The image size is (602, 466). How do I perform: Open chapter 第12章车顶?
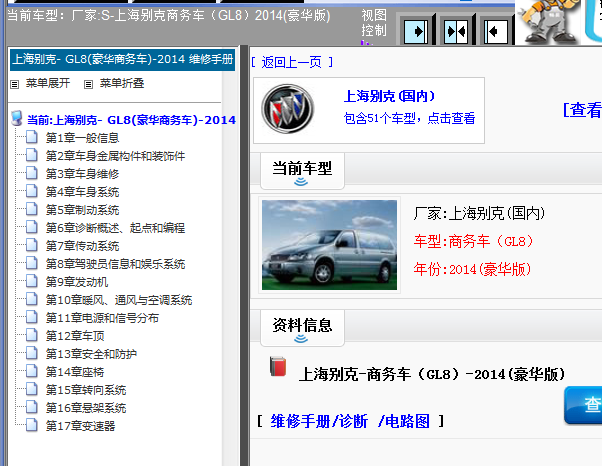(75, 336)
